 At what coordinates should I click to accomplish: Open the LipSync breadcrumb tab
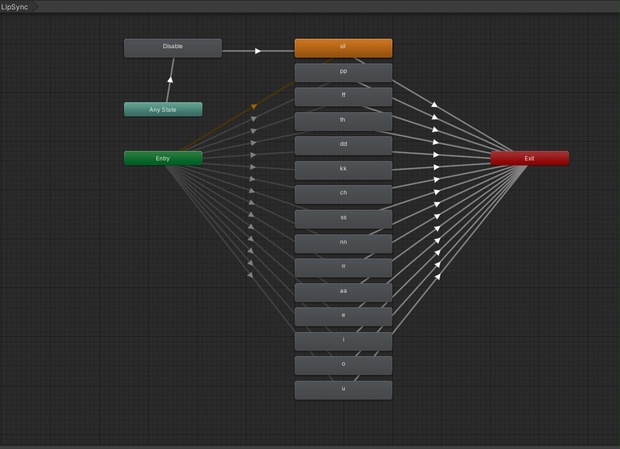pyautogui.click(x=17, y=7)
